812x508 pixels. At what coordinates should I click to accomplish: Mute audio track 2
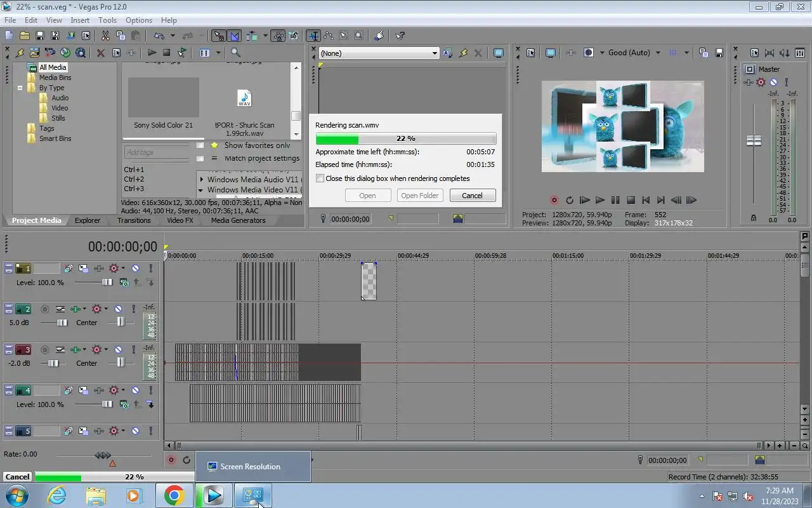[118, 309]
